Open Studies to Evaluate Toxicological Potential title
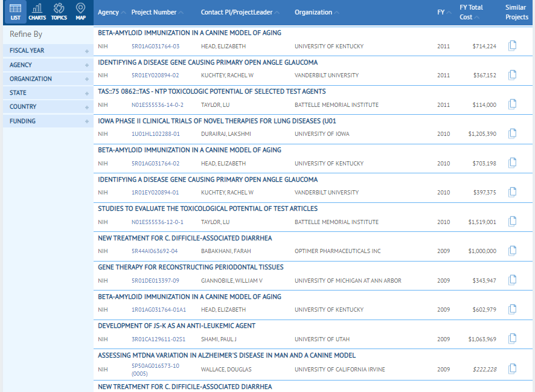 pos(208,209)
